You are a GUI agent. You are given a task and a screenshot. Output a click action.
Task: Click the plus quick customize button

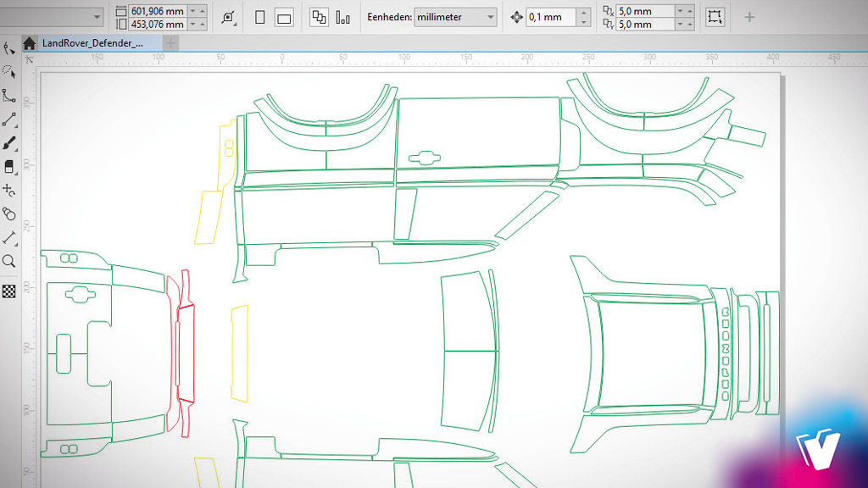coord(749,18)
